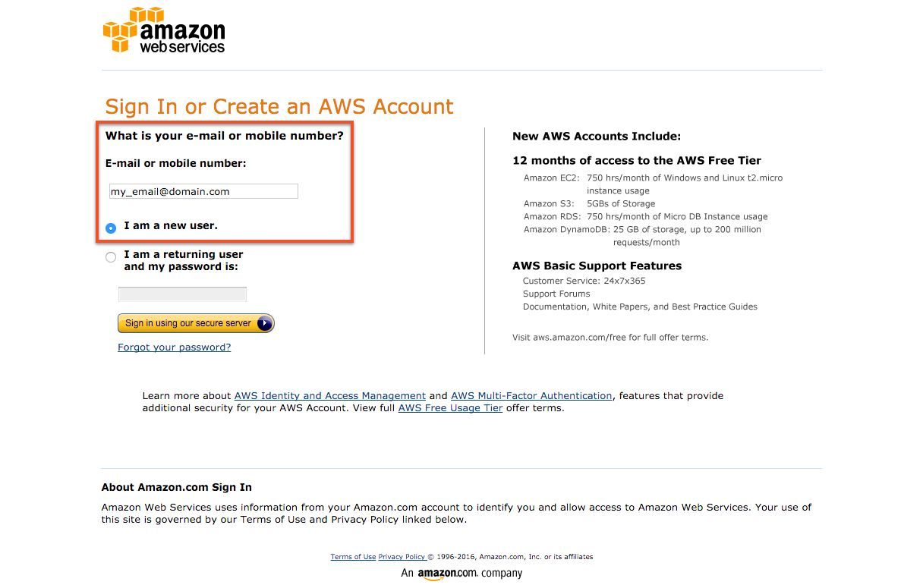Click the "Visit aws.amazon.com/free" offer terms text
The image size is (923, 588).
(x=610, y=338)
